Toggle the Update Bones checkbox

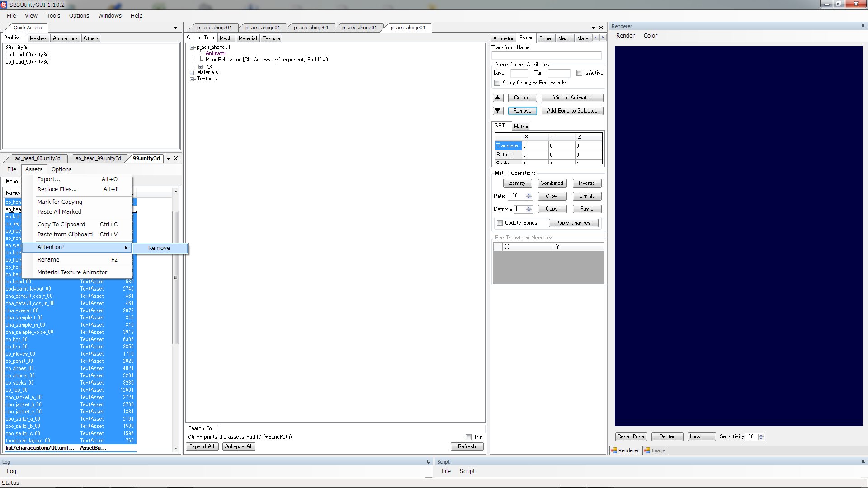(500, 223)
